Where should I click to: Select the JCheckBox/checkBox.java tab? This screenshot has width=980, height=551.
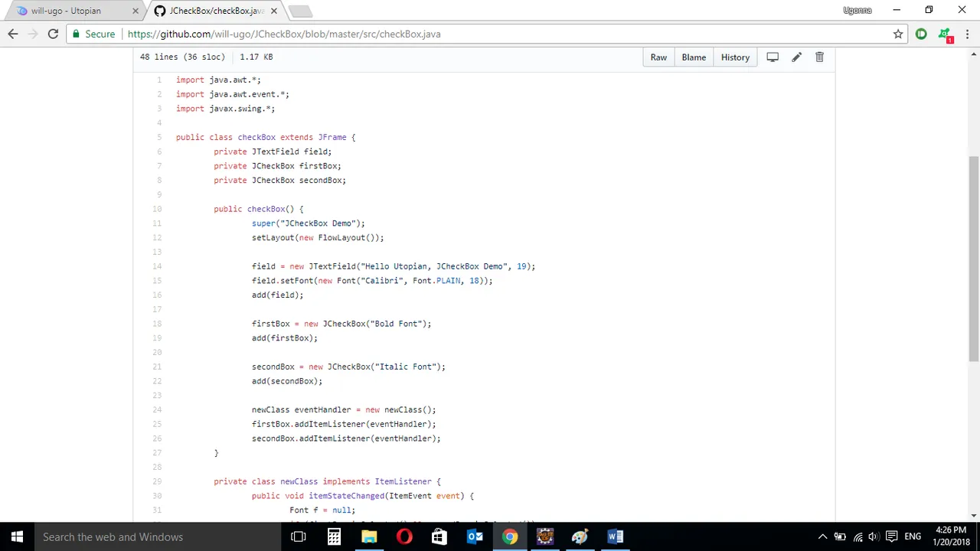pos(214,11)
